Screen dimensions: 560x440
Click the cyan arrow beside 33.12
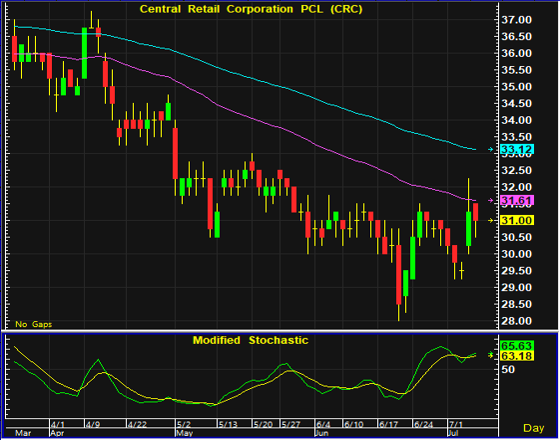tap(491, 150)
